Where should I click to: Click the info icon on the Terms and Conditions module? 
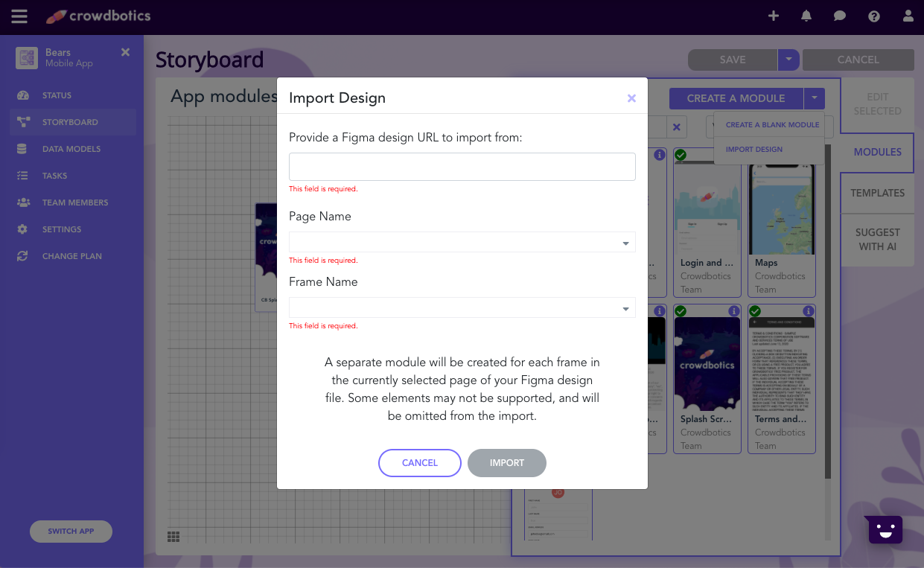[x=809, y=311]
